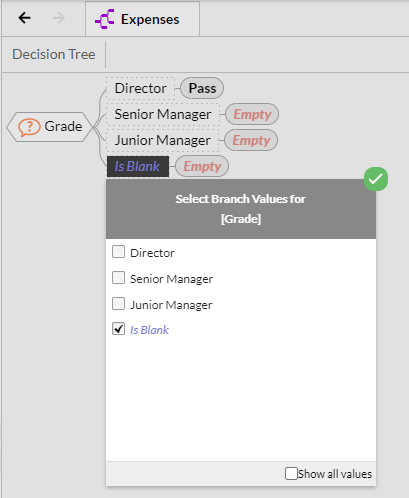
Task: Click the Empty node beside Senior Manager
Action: point(252,114)
